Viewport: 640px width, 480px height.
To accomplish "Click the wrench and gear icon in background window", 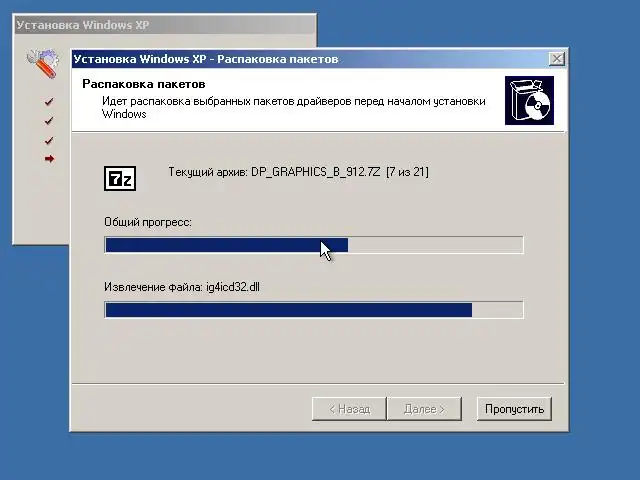I will (x=43, y=63).
